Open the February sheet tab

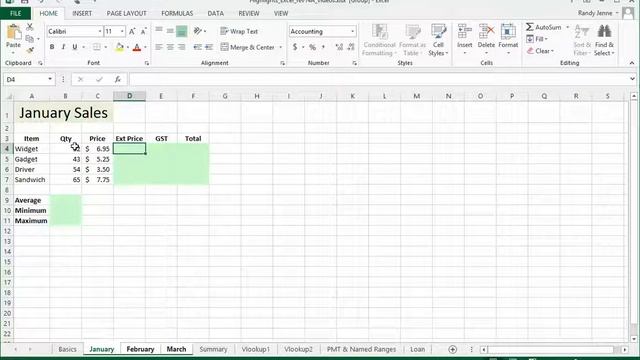[140, 349]
